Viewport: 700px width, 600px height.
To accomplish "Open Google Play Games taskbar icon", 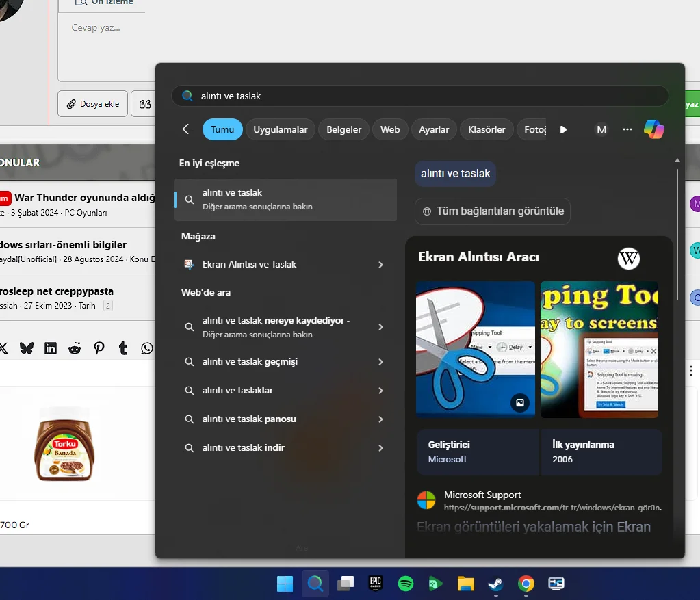I will [435, 584].
